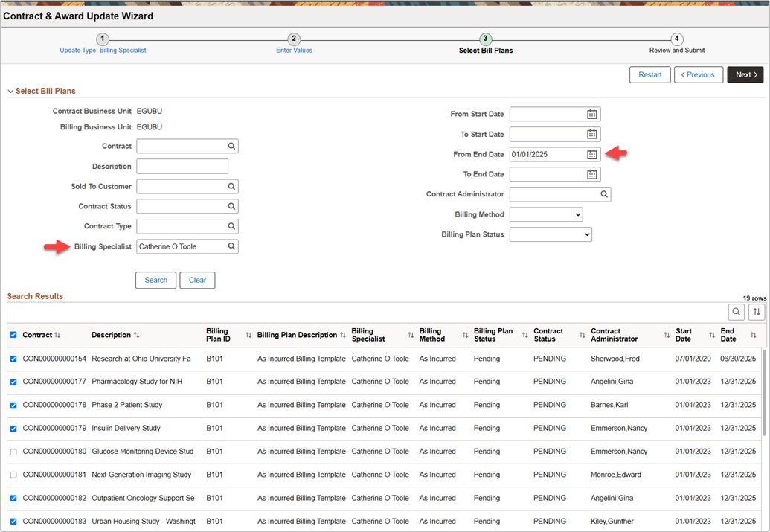Open the Billing Method dropdown

point(545,214)
